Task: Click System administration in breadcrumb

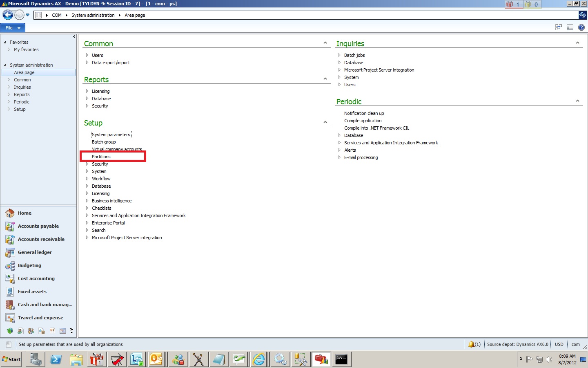Action: [93, 15]
